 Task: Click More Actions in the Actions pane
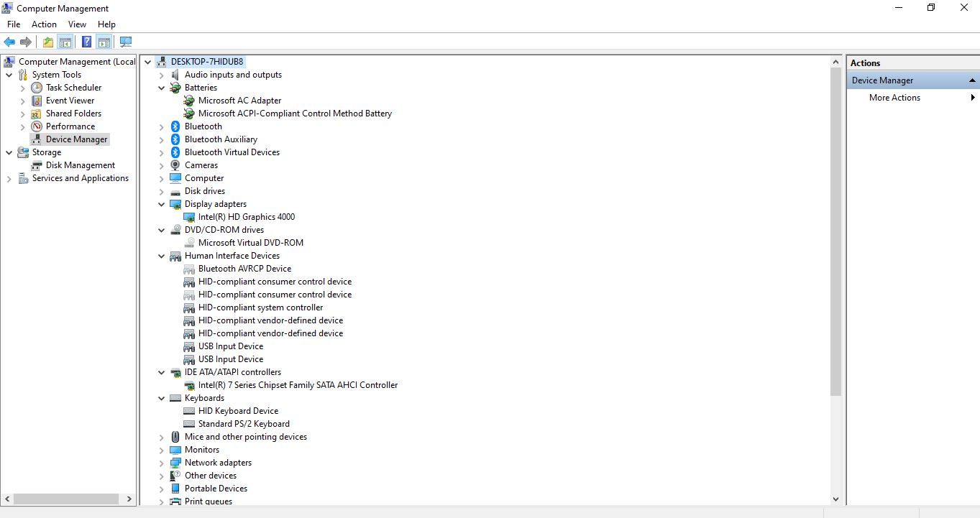(x=894, y=98)
